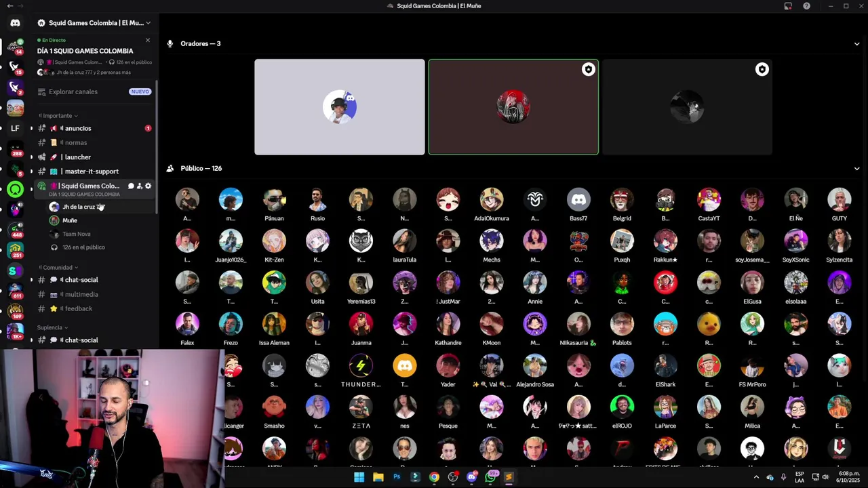The height and width of the screenshot is (488, 868).
Task: Collapse the Público section
Action: click(x=856, y=169)
